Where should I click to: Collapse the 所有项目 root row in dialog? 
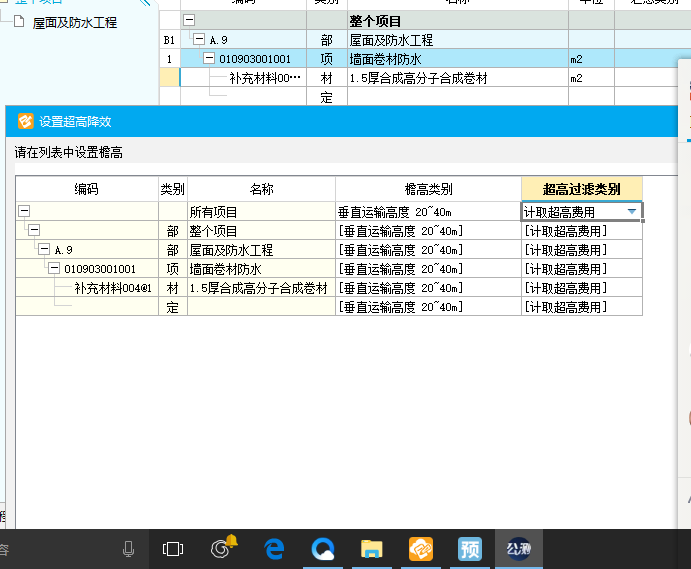(24, 211)
